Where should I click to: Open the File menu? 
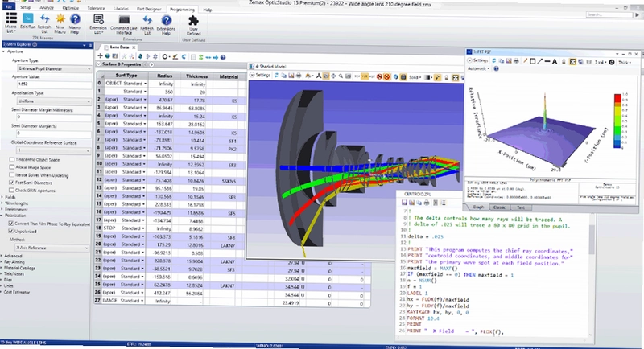pyautogui.click(x=8, y=7)
